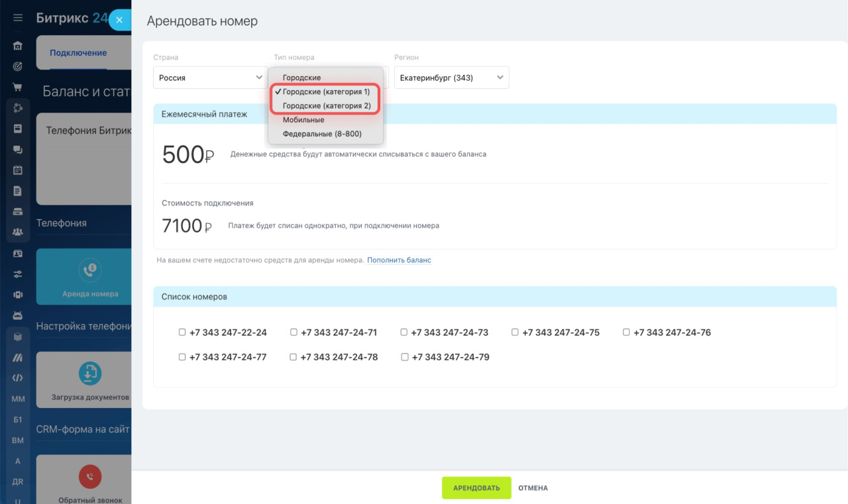Open the MM item in sidebar
Viewport: 848px width, 504px height.
click(x=18, y=399)
